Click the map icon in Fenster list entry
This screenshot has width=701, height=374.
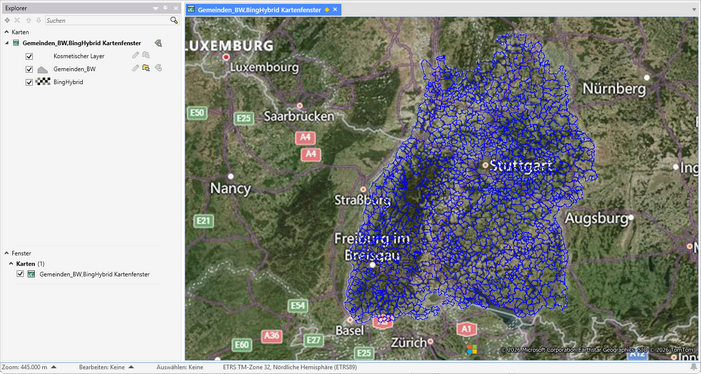click(x=31, y=274)
